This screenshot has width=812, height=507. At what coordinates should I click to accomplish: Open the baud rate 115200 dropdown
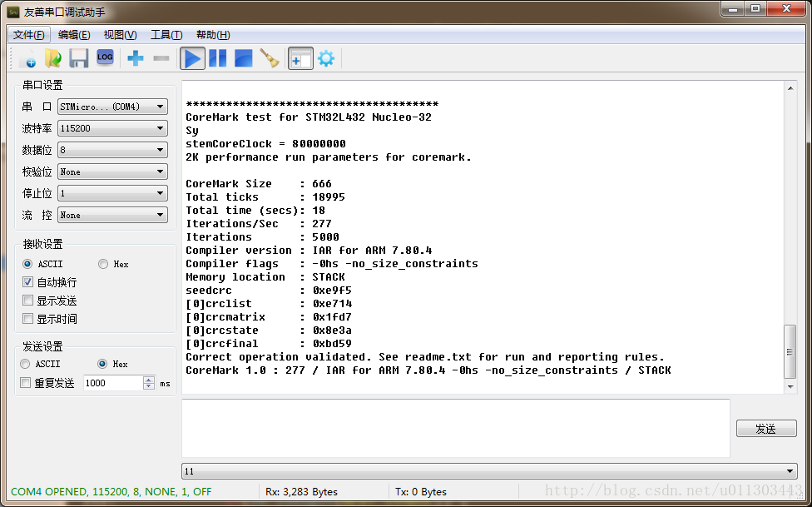pos(112,128)
